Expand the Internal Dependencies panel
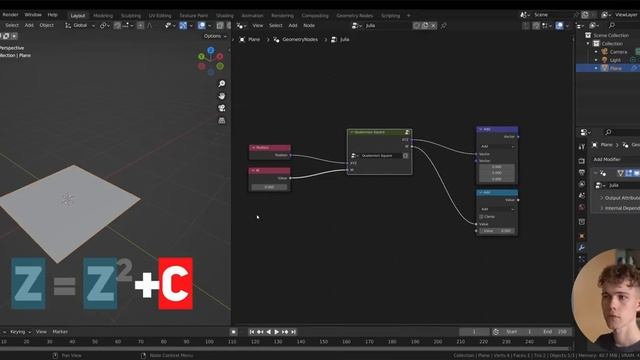640x360 pixels. tap(620, 208)
